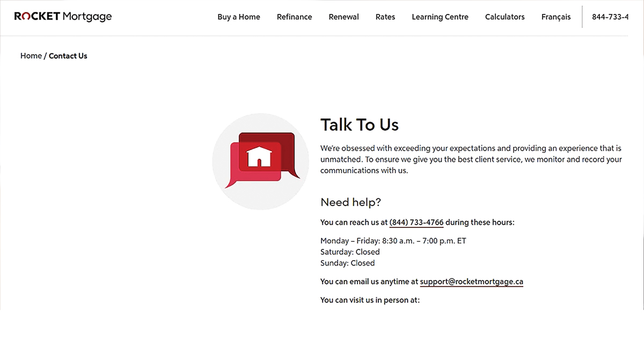The height and width of the screenshot is (362, 644).
Task: Navigate to Home via the breadcrumb
Action: [31, 56]
